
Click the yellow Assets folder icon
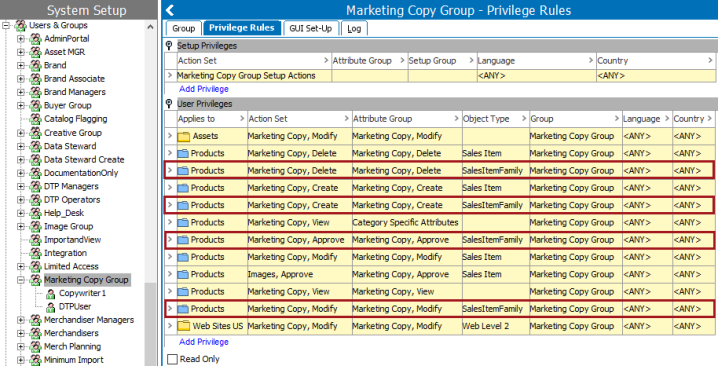[184, 136]
